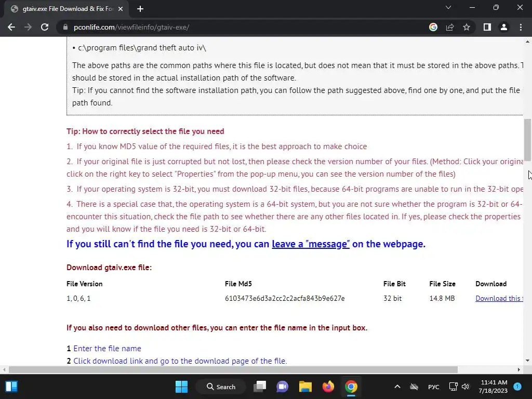Open the notification badge

(x=517, y=387)
